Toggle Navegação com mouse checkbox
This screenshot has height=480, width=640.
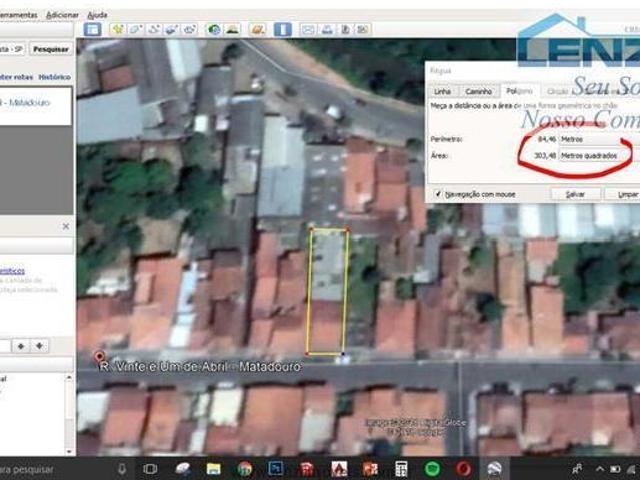tap(439, 193)
